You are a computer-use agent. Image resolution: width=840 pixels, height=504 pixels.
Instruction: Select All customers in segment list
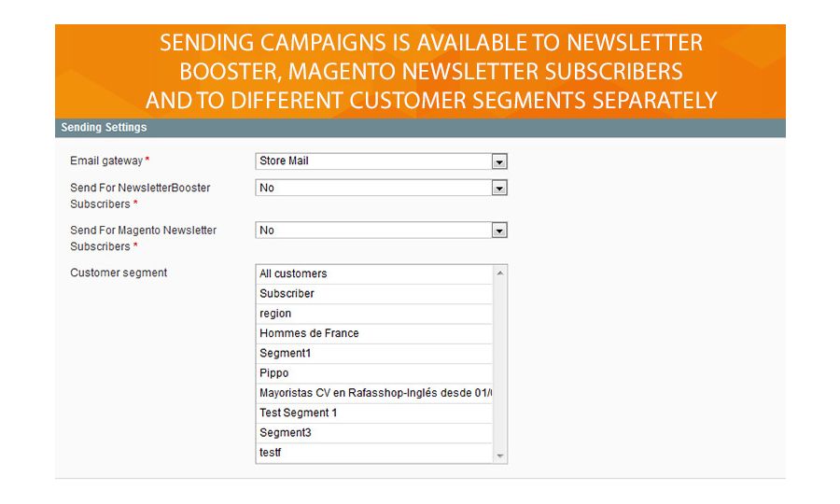tap(373, 274)
